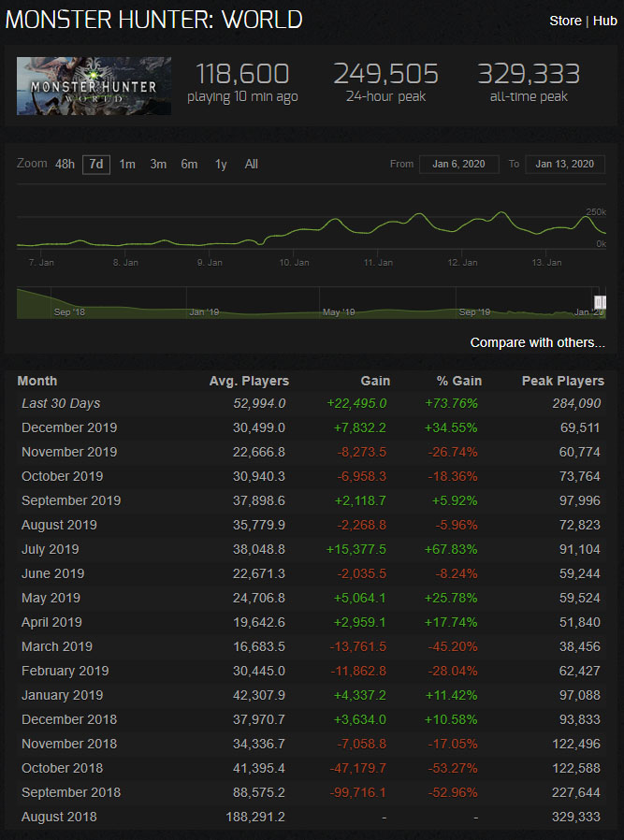This screenshot has height=840, width=624.
Task: Click the Peak Players column header
Action: point(563,381)
